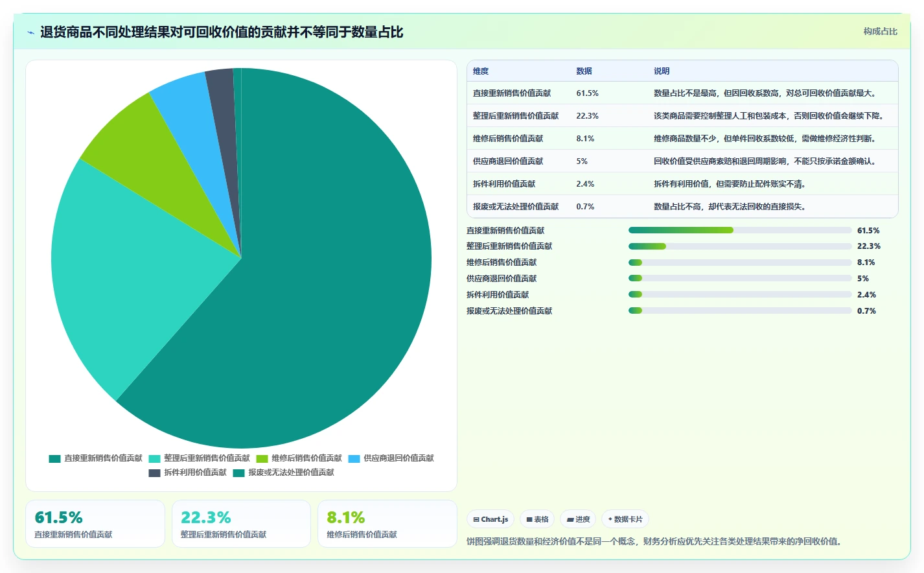The image size is (924, 573).
Task: Click table value 5%
Action: (582, 161)
